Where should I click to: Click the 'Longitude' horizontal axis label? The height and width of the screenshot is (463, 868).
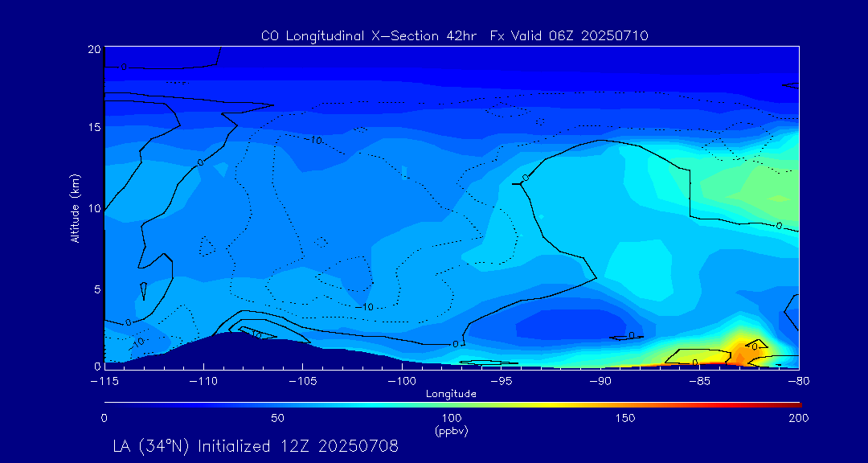[451, 394]
